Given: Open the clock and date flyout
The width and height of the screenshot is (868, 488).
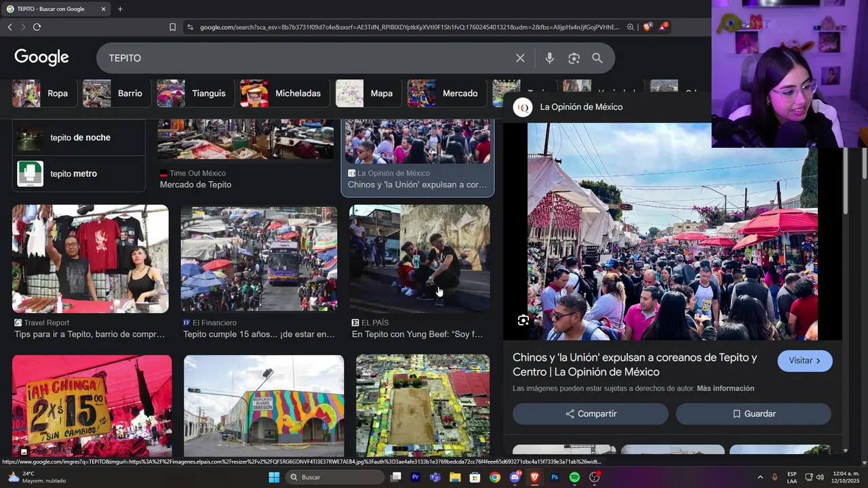Looking at the screenshot, I should point(846,477).
